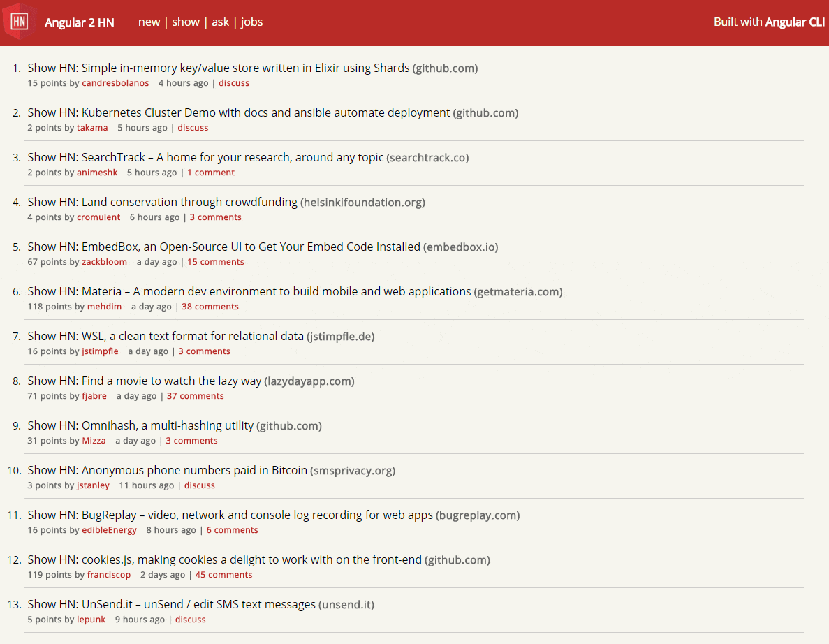The height and width of the screenshot is (644, 829).
Task: Switch to the show section
Action: click(x=186, y=22)
